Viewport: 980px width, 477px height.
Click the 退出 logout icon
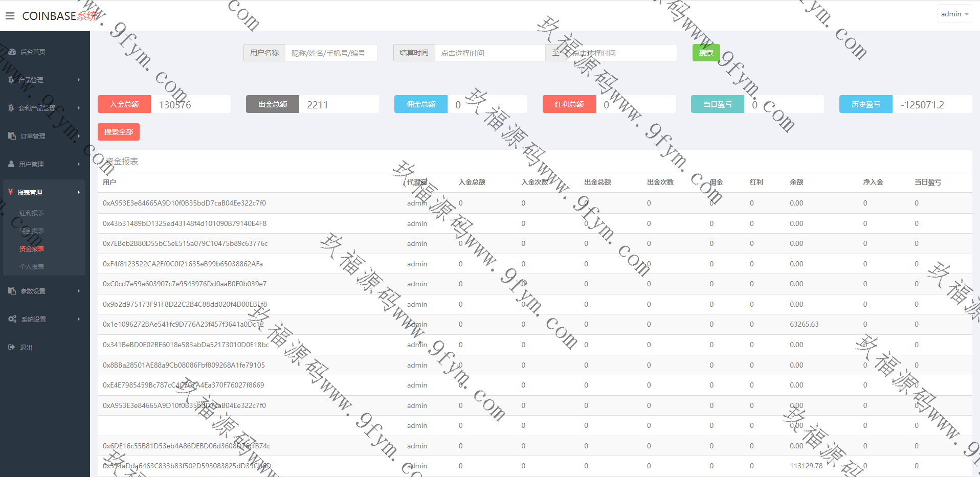tap(12, 347)
